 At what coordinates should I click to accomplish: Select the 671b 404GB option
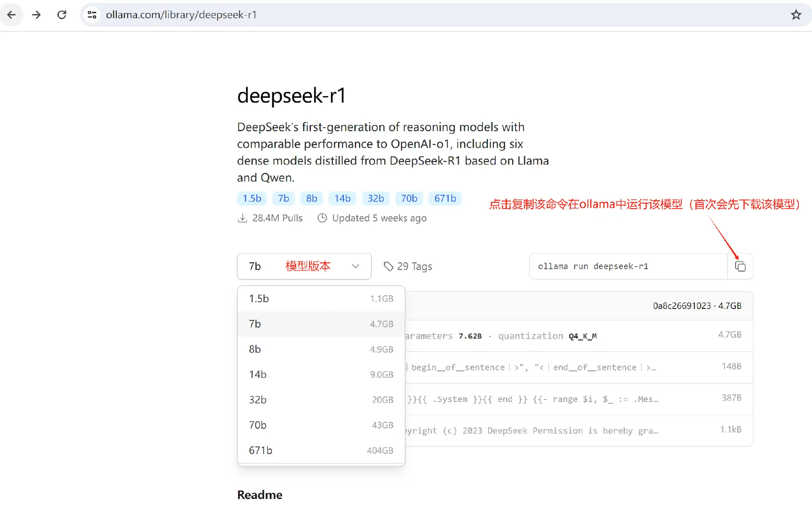click(x=321, y=451)
